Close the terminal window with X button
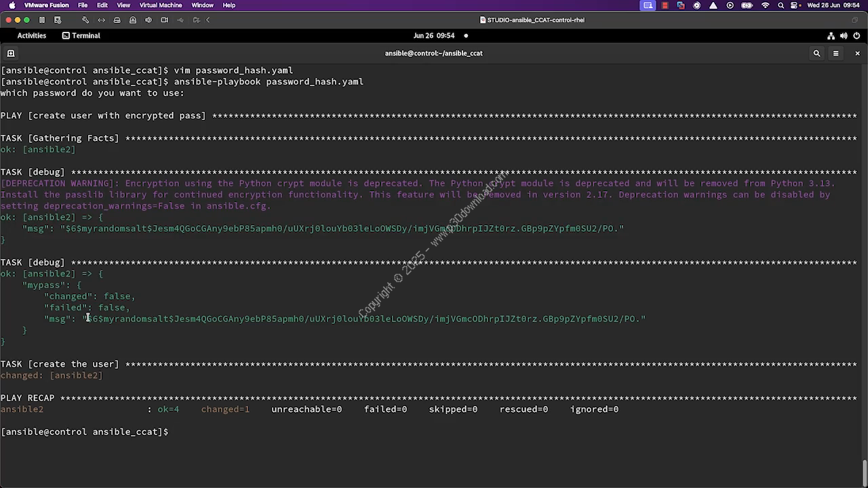 tap(857, 53)
